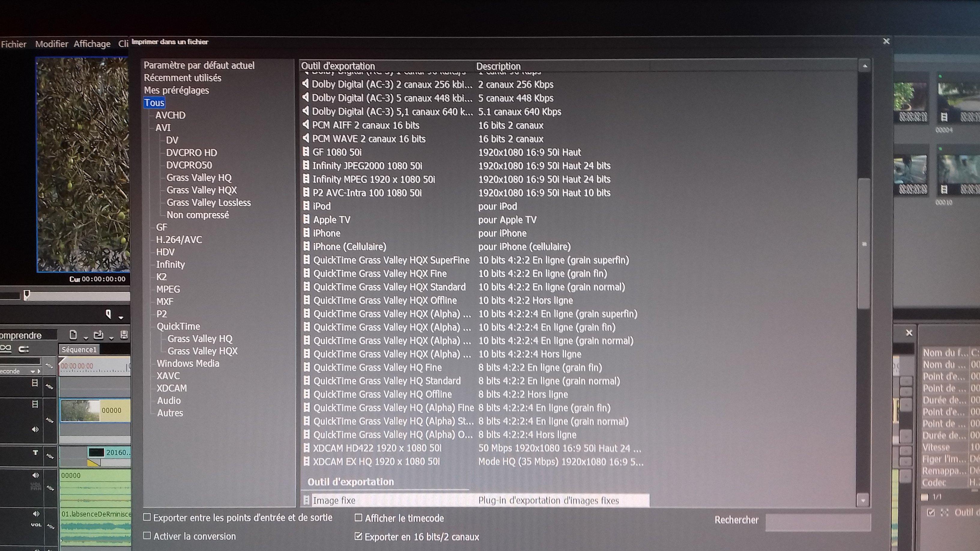Select the QuickTime tree node

click(178, 327)
